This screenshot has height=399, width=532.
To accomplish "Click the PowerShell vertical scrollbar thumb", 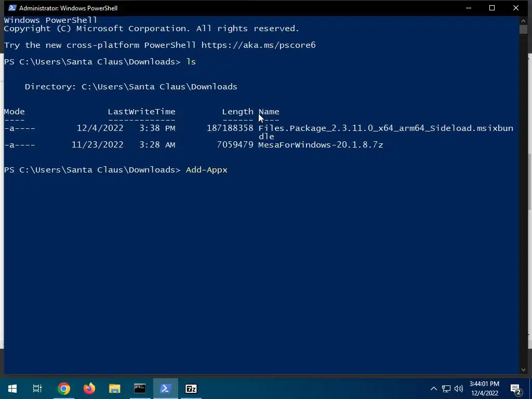I will 523,29.
